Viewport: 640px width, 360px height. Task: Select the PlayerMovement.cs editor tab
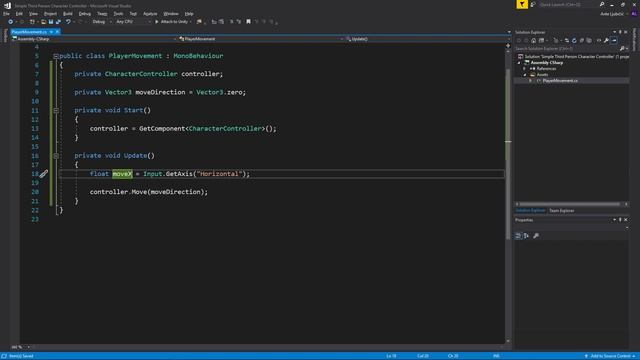click(x=29, y=32)
